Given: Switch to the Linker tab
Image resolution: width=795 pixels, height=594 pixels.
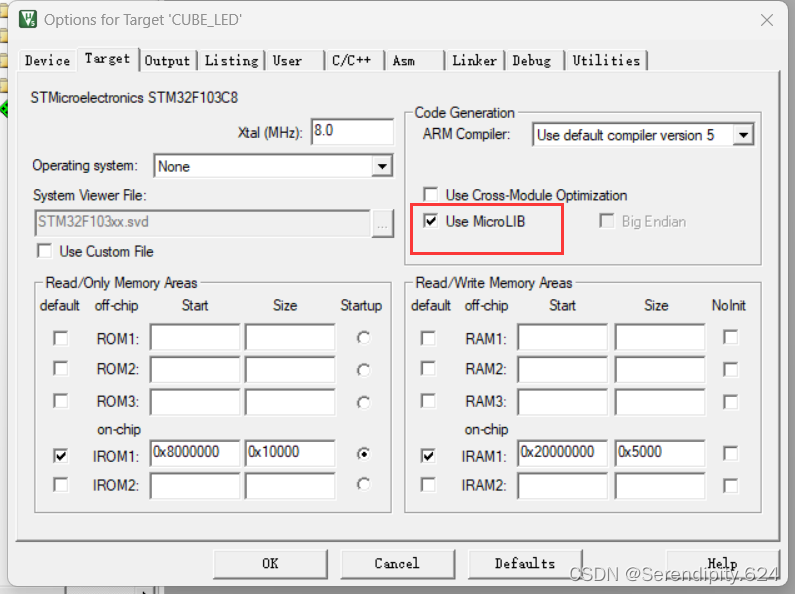Looking at the screenshot, I should [x=475, y=61].
